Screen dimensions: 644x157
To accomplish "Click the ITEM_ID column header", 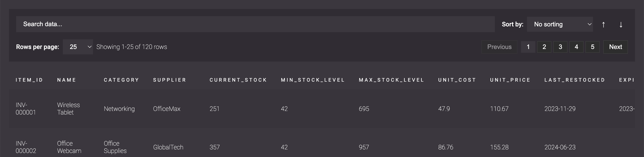I will point(29,80).
